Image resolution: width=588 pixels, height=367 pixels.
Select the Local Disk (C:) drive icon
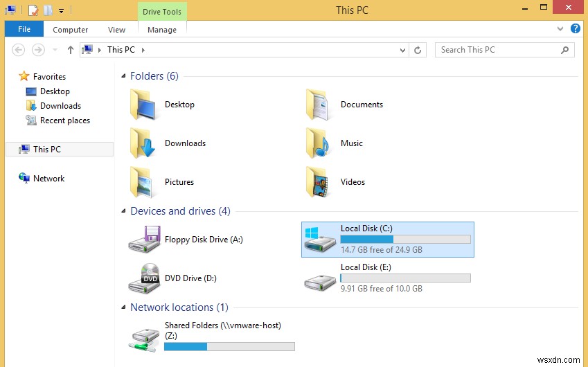(x=319, y=239)
